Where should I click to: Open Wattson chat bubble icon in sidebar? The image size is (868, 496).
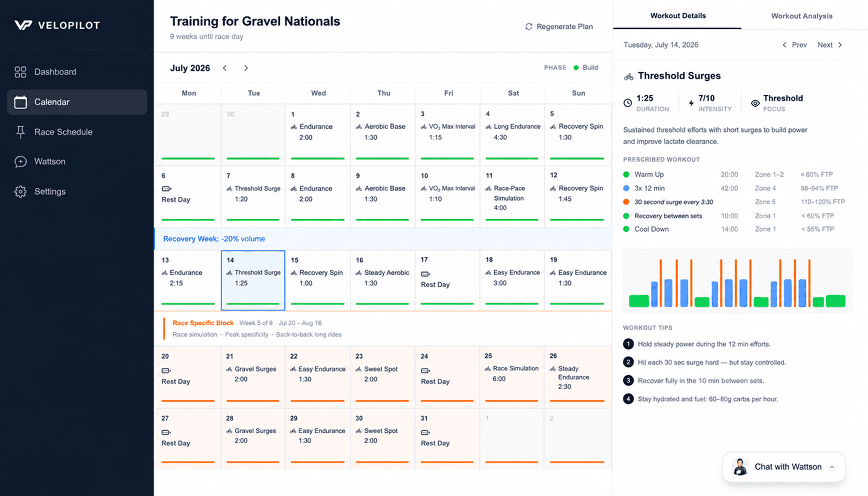click(20, 162)
